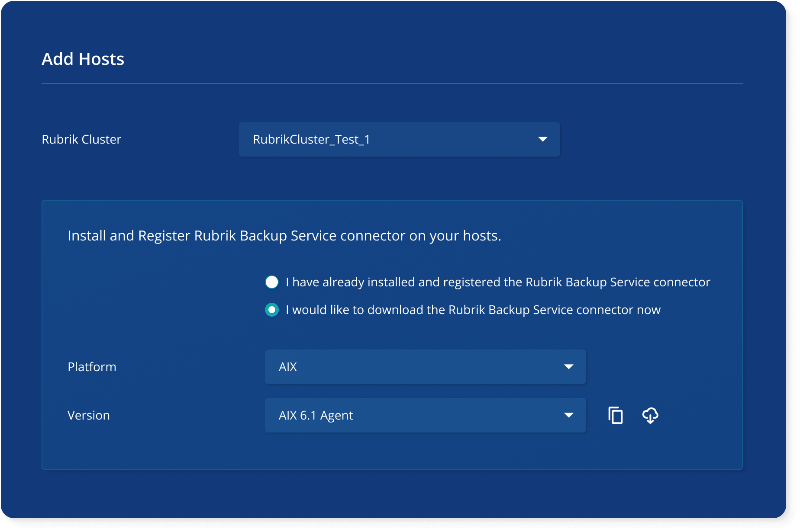Viewport: 800px width, 532px height.
Task: Click the Platform field label
Action: pos(92,367)
